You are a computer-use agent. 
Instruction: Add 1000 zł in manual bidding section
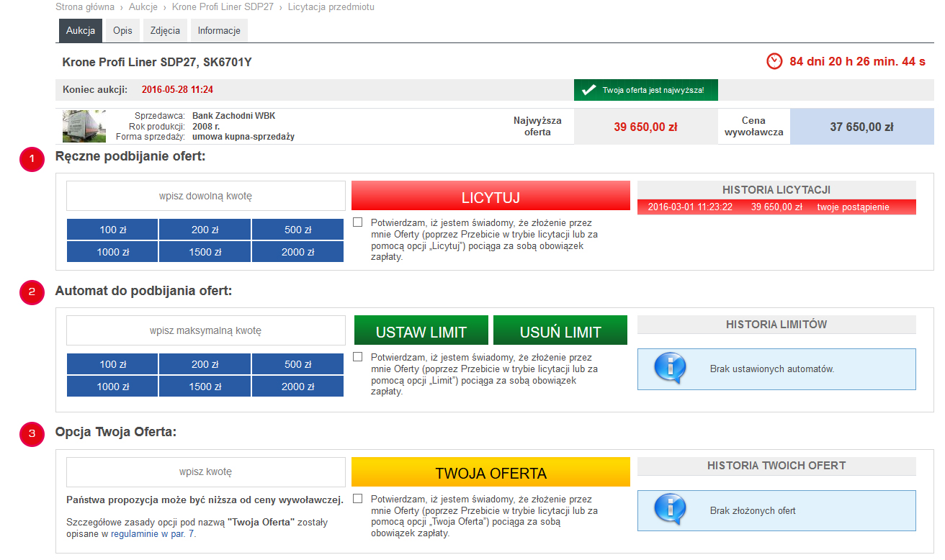click(112, 252)
